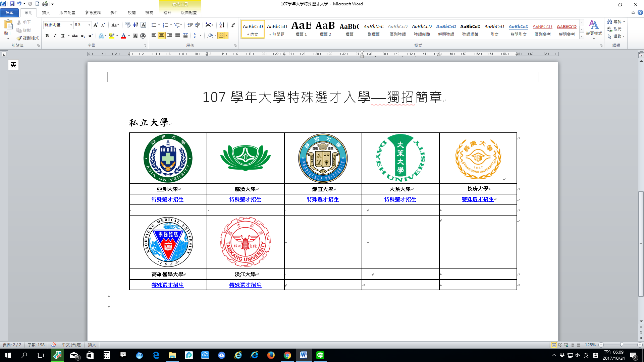This screenshot has width=644, height=362.
Task: Select Web Layout view icon
Action: coord(566,345)
